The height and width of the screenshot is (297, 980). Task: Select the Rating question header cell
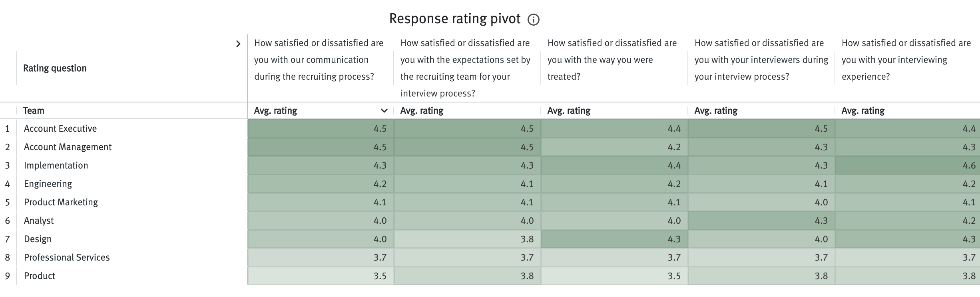coord(54,68)
